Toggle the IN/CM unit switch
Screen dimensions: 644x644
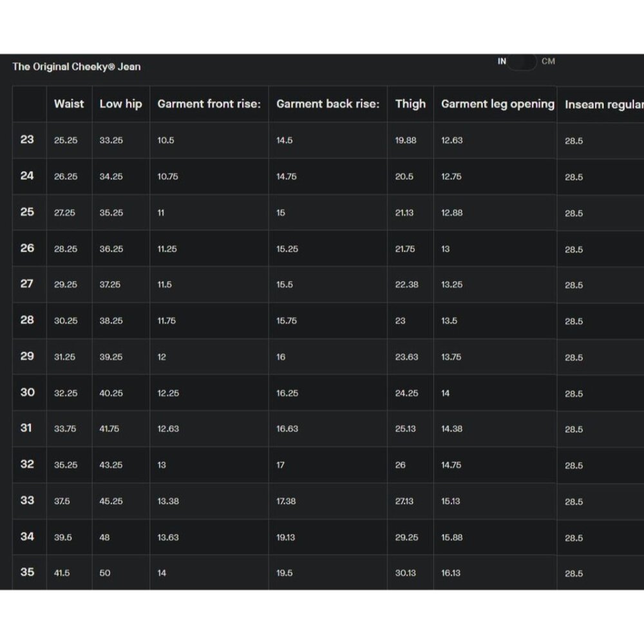(523, 62)
